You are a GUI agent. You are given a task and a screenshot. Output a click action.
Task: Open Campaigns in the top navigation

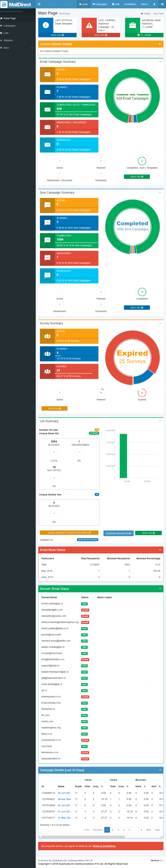(100, 4)
